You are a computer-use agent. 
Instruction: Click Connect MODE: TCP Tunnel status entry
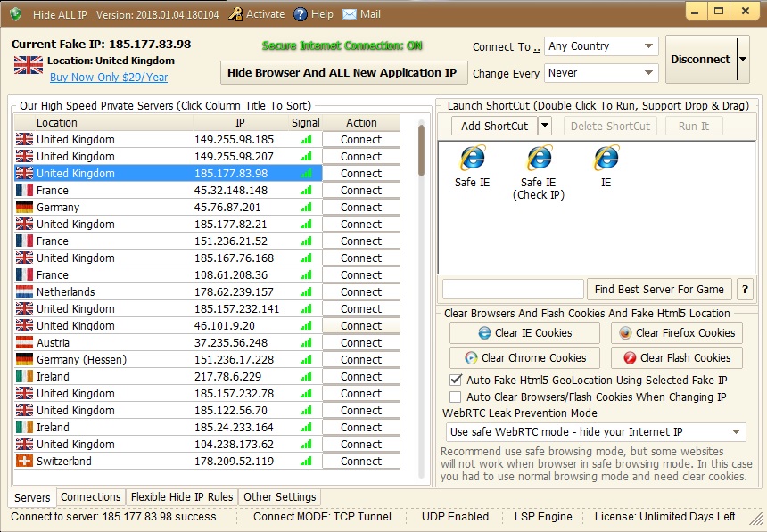pyautogui.click(x=322, y=517)
